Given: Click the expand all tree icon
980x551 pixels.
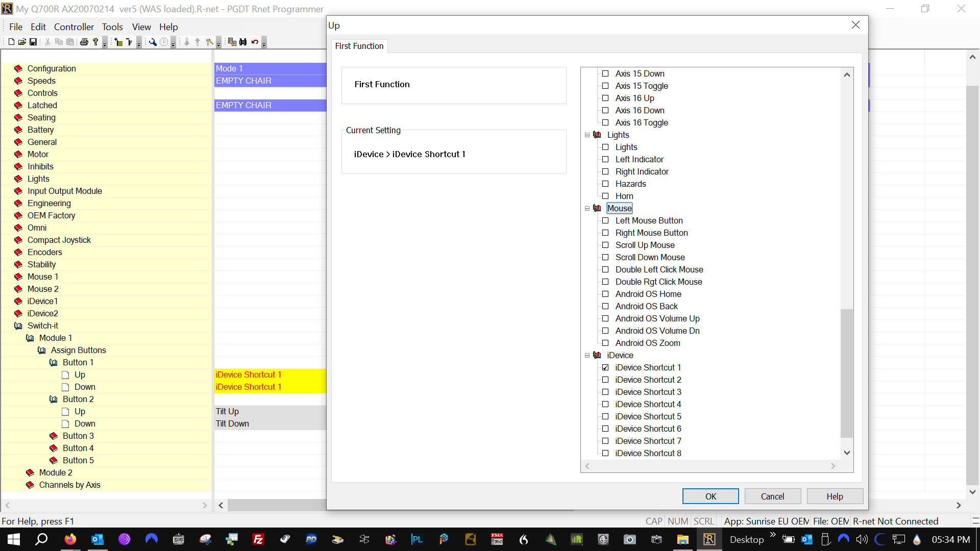Looking at the screenshot, I should pyautogui.click(x=118, y=42).
